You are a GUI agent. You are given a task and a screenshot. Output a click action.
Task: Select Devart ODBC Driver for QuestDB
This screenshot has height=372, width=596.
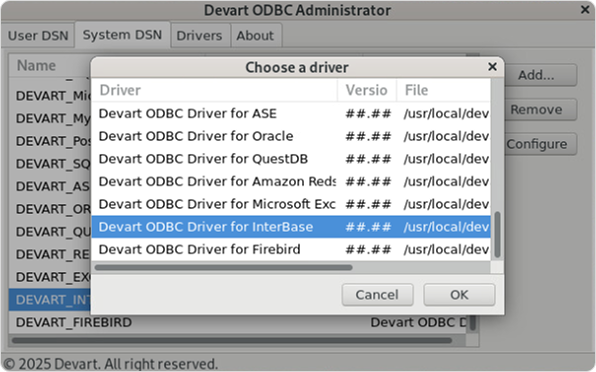tap(291, 159)
